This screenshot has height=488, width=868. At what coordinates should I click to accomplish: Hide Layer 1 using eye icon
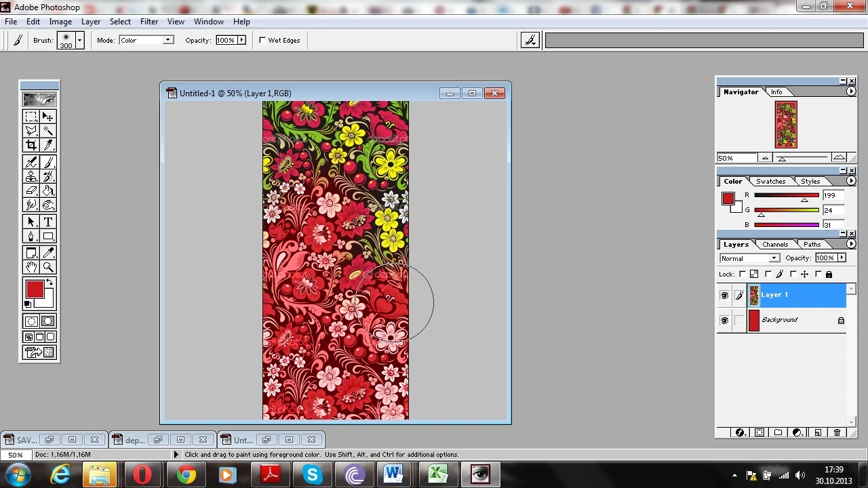tap(724, 296)
